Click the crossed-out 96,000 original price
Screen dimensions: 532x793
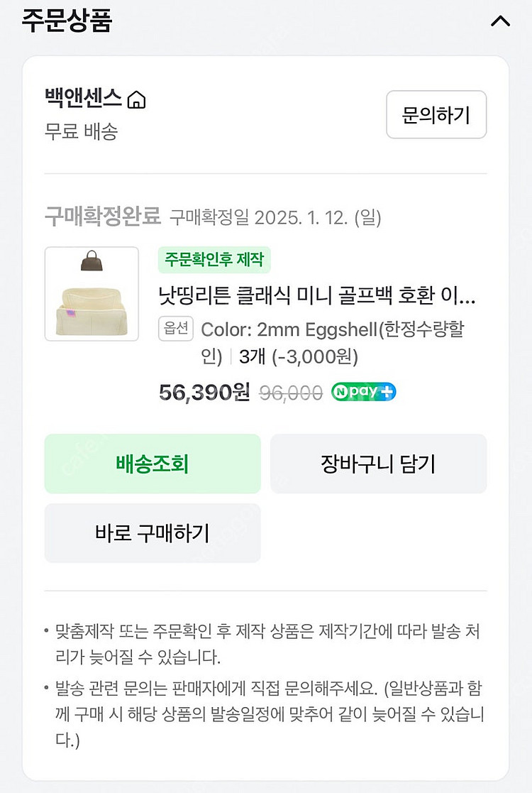tap(291, 393)
